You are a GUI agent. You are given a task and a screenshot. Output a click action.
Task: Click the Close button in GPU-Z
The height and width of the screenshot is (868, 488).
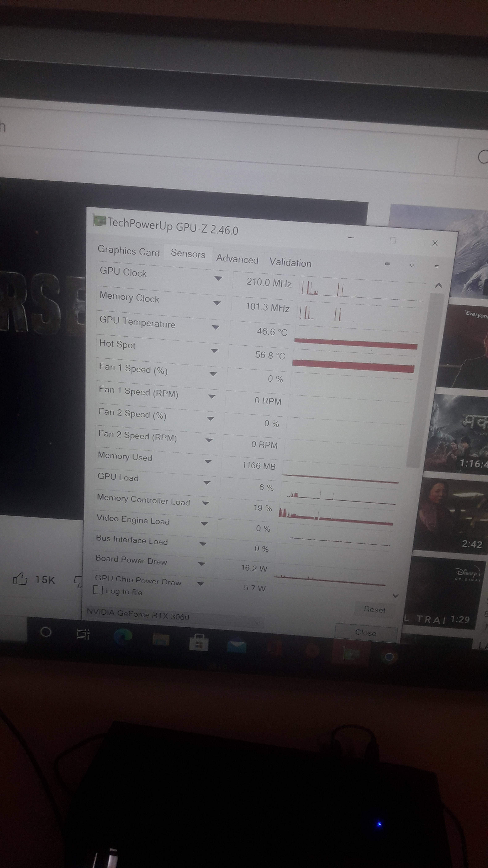(366, 632)
